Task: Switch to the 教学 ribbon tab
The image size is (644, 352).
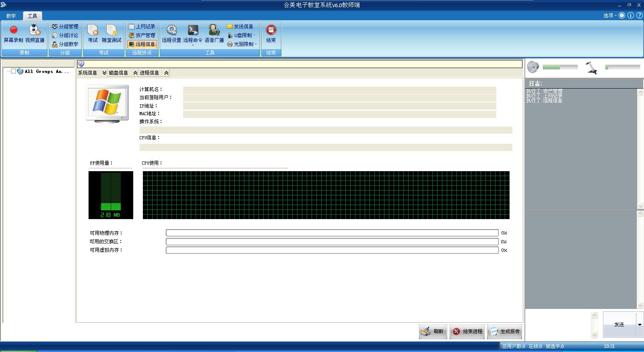Action: click(x=11, y=16)
